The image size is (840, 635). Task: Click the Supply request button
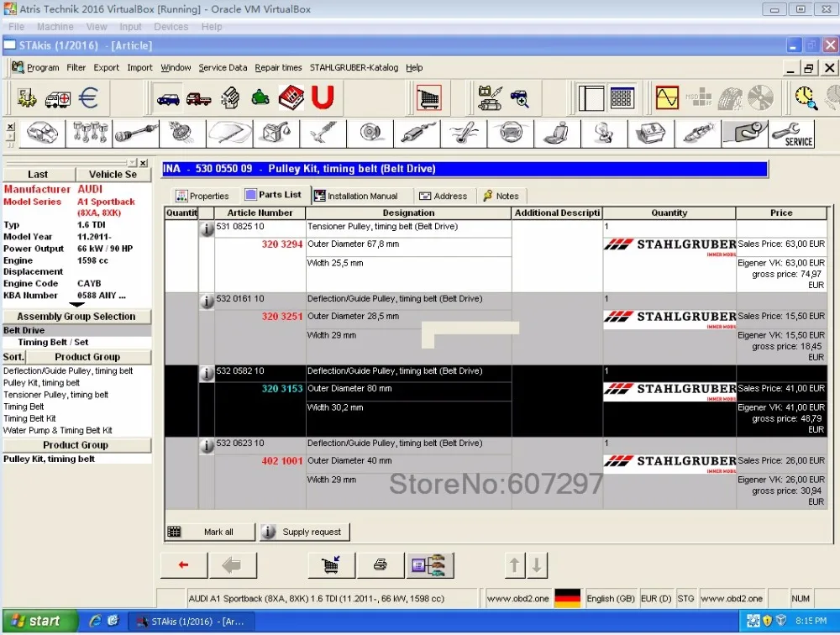tap(305, 532)
